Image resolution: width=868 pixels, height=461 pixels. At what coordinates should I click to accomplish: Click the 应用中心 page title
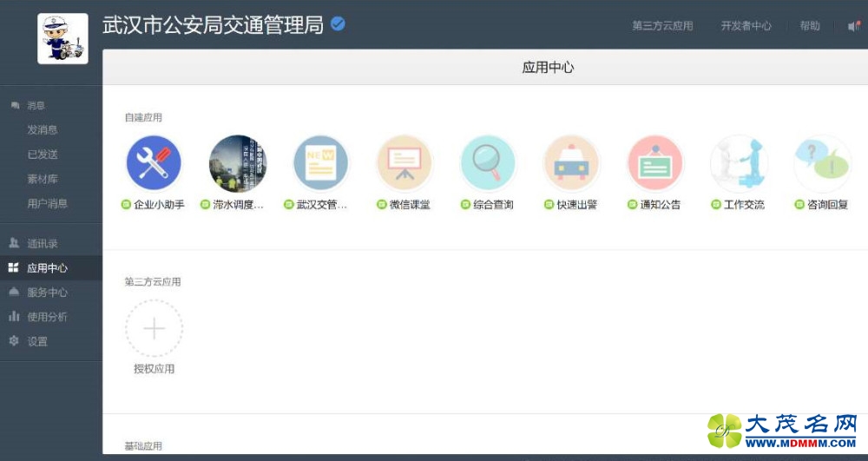(x=548, y=68)
